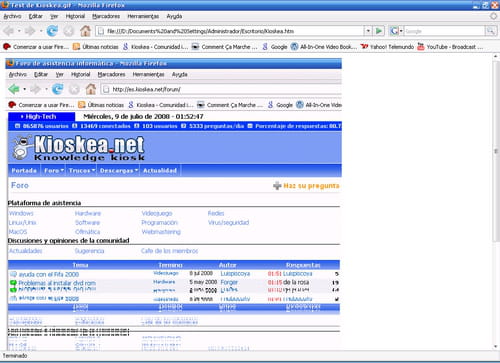Open the 'Comenzar a usar Fire...' bookmark in outer toolbar
The image size is (500, 363).
point(36,47)
